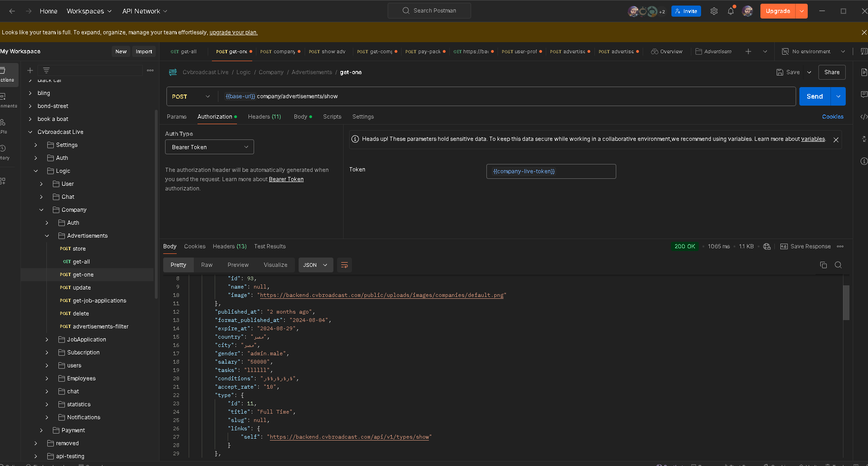868x466 pixels.
Task: Open the environment quick look icon
Action: [x=864, y=51]
